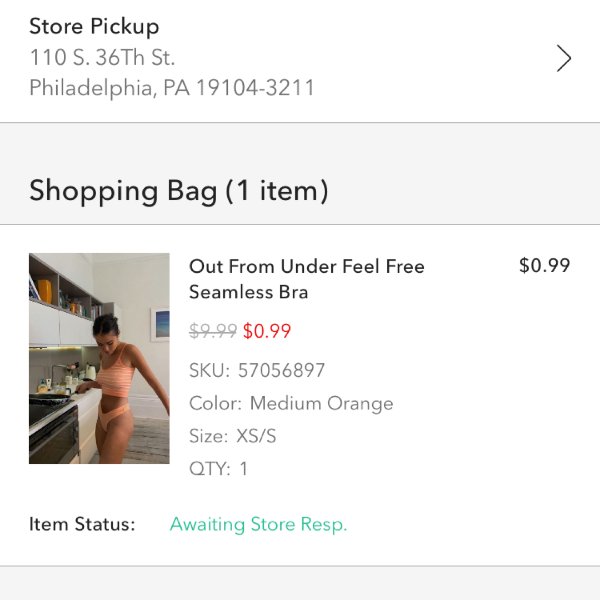
Task: Tap Color: Medium Orange detail
Action: [291, 403]
